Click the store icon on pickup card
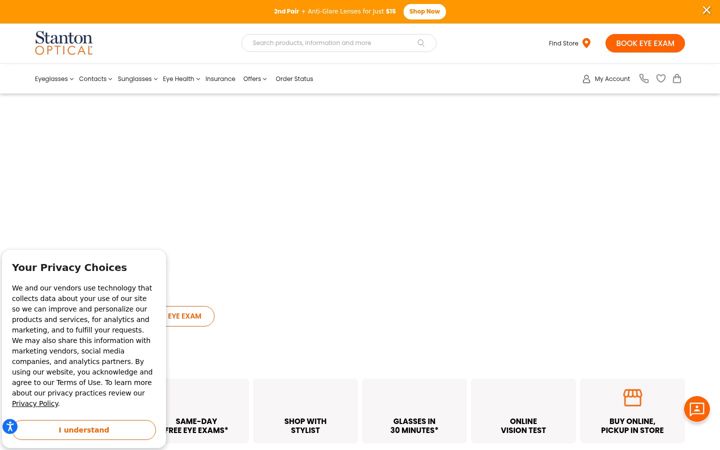Screen dimensions: 720x450 click(x=632, y=397)
